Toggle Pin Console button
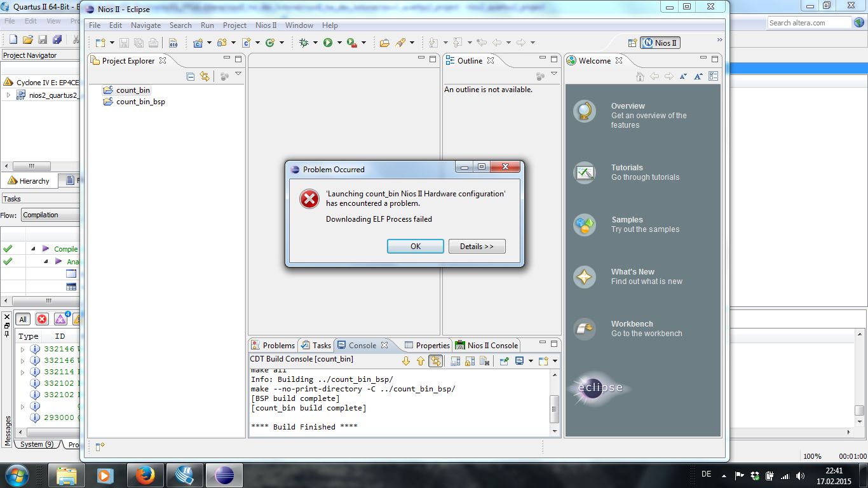The height and width of the screenshot is (488, 868). (504, 361)
